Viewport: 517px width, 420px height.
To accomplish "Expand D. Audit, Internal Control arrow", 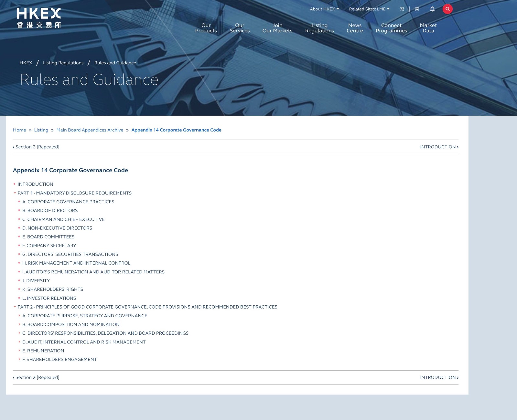I will [19, 342].
